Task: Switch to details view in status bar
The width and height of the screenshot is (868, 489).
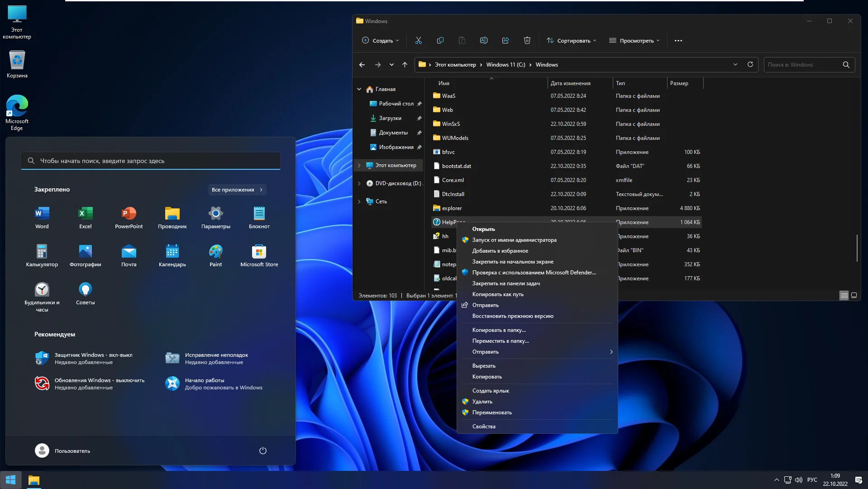Action: (844, 295)
